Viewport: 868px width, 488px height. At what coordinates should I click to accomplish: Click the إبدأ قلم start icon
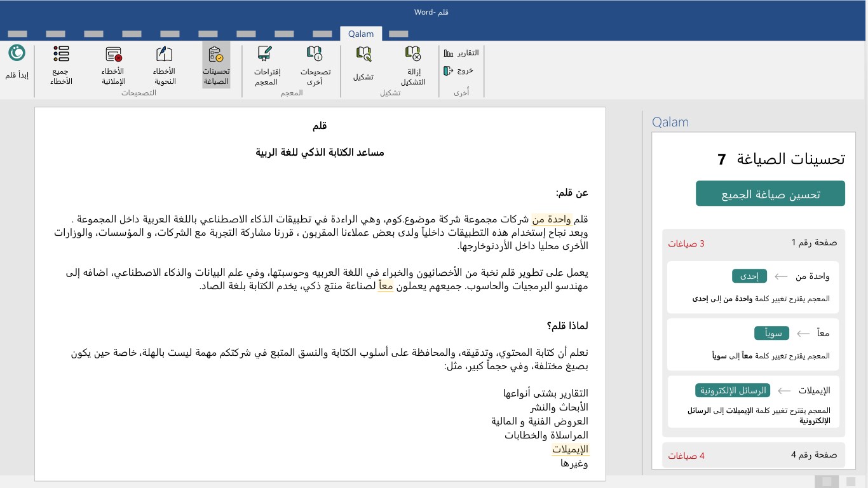click(x=17, y=53)
